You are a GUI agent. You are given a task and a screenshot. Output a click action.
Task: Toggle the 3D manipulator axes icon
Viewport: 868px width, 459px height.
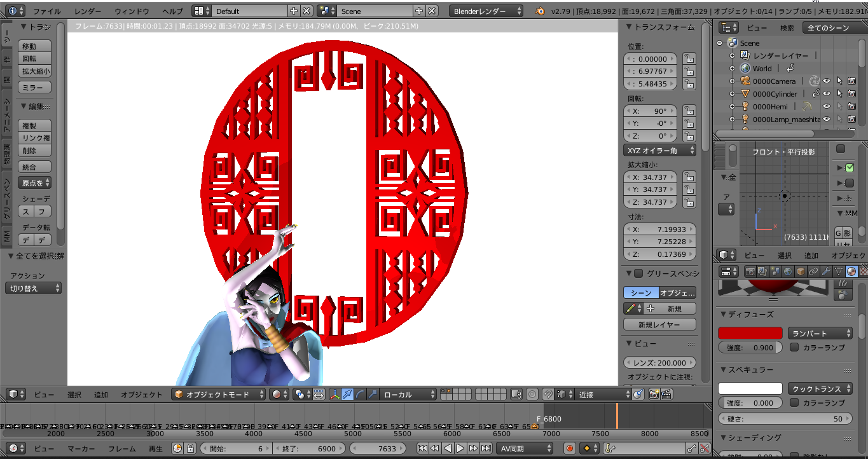335,395
